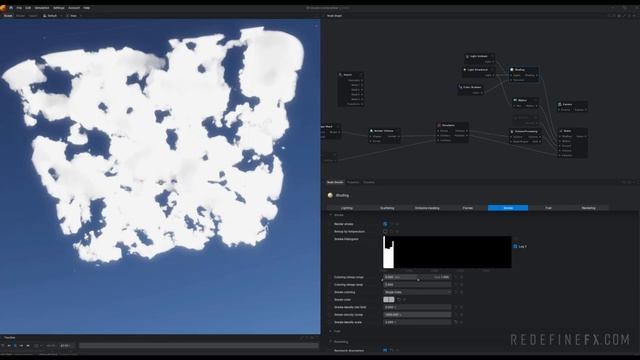Switch to the Lighting tab

point(347,208)
